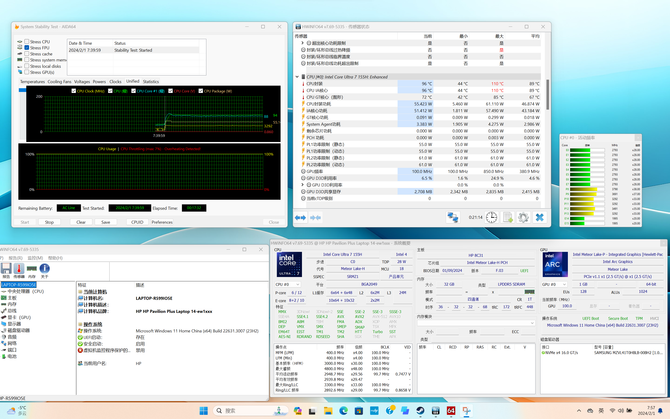Enable the Stress system memory checkbox
This screenshot has width=670, height=419.
[27, 60]
